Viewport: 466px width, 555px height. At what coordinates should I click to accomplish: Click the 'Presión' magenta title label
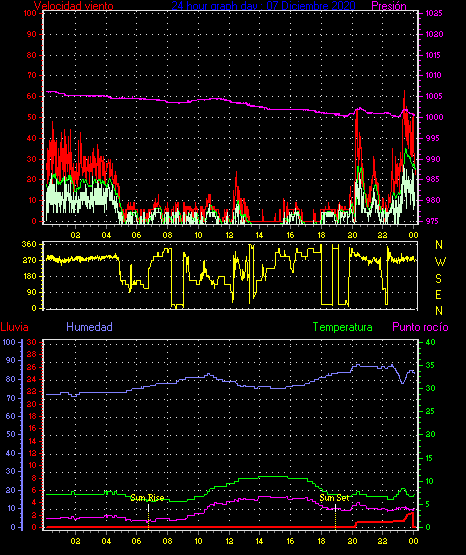coord(389,6)
